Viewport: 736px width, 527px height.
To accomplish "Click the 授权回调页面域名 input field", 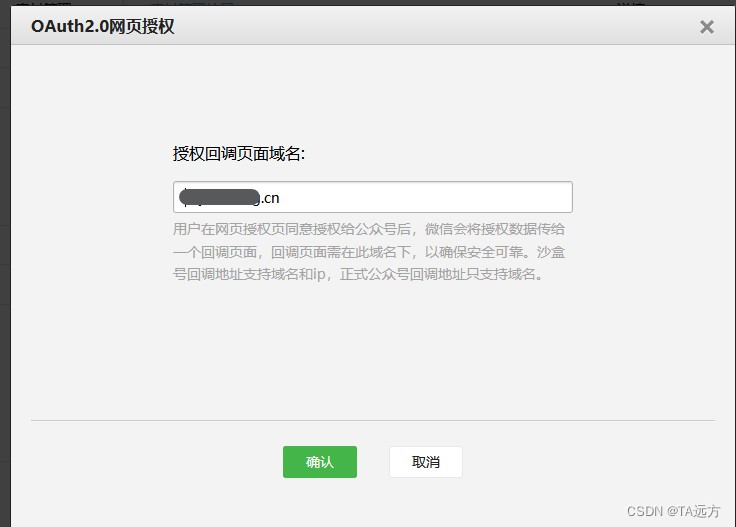I will click(x=373, y=197).
